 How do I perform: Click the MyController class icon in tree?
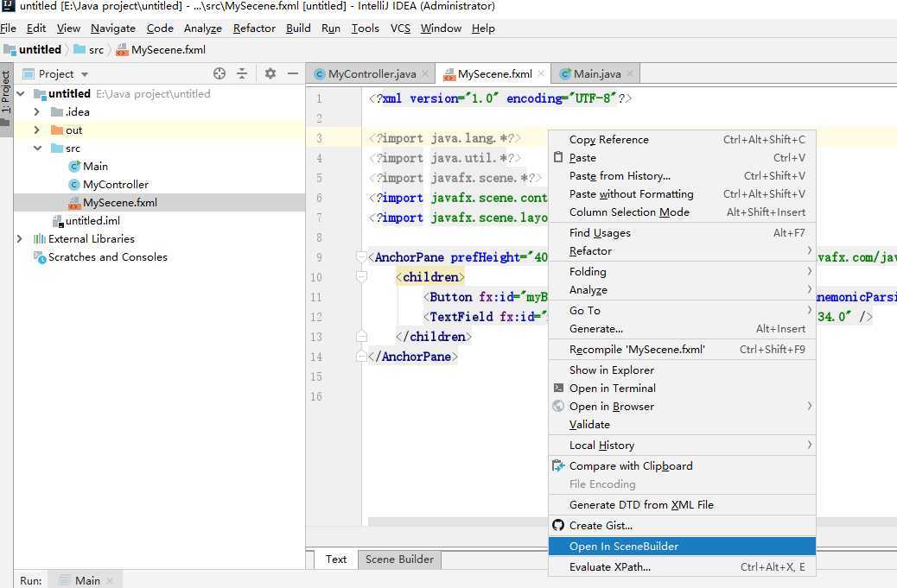74,185
